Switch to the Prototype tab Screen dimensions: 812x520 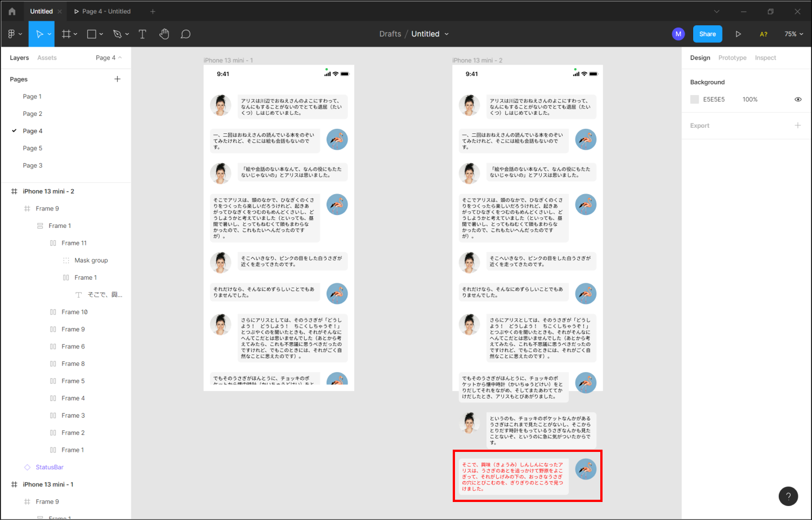[732, 58]
